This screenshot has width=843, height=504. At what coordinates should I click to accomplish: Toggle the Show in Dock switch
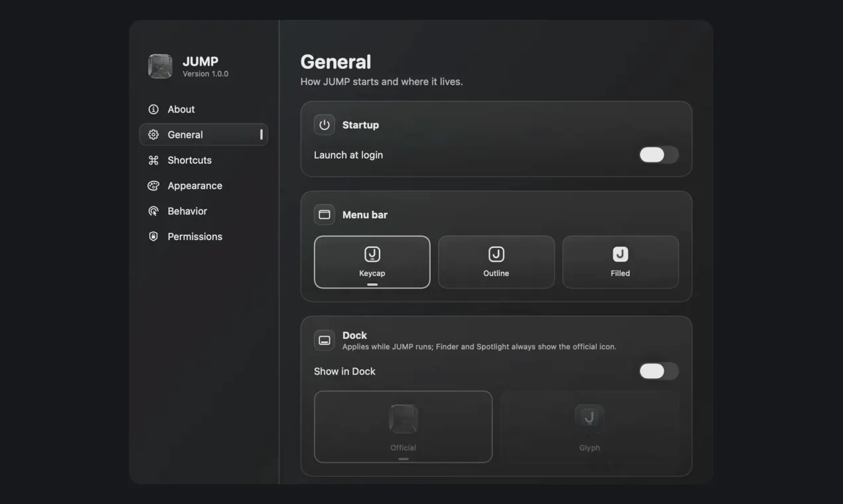point(658,371)
